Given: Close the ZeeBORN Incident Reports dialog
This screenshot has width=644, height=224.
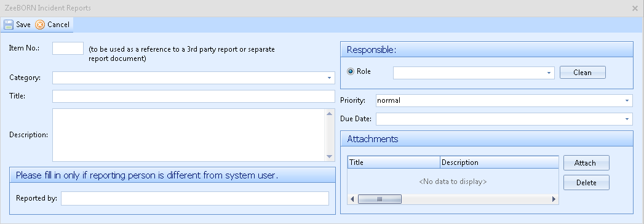Looking at the screenshot, I should coord(635,8).
